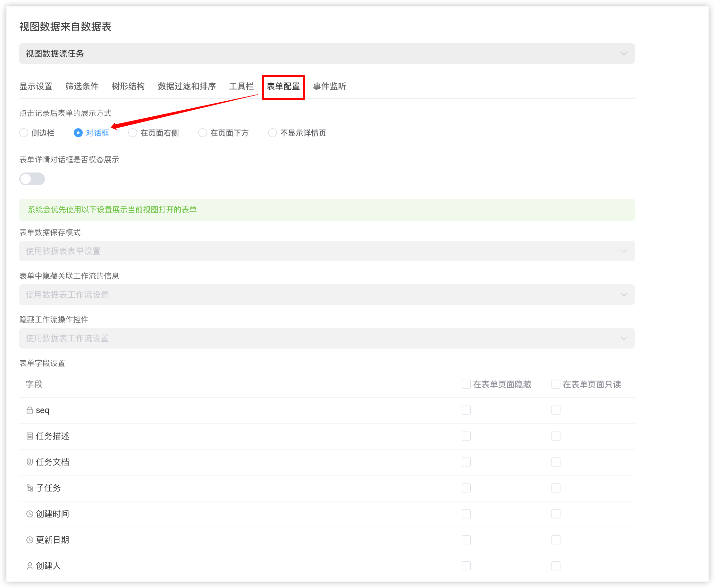
Task: Switch to the 工具栏 tab
Action: tap(241, 86)
